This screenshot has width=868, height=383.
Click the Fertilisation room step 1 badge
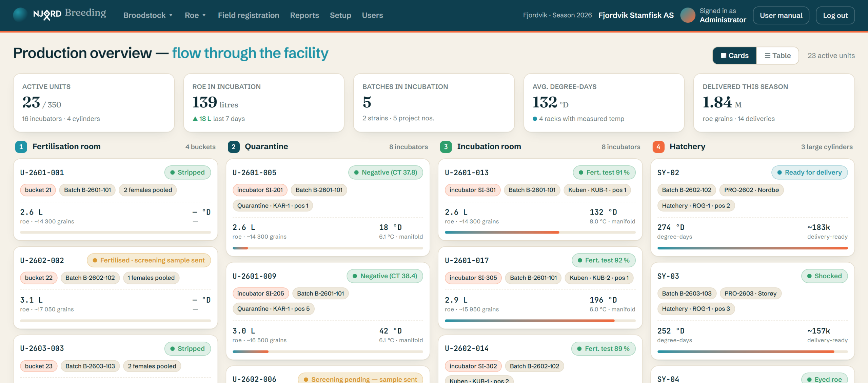[x=21, y=147]
